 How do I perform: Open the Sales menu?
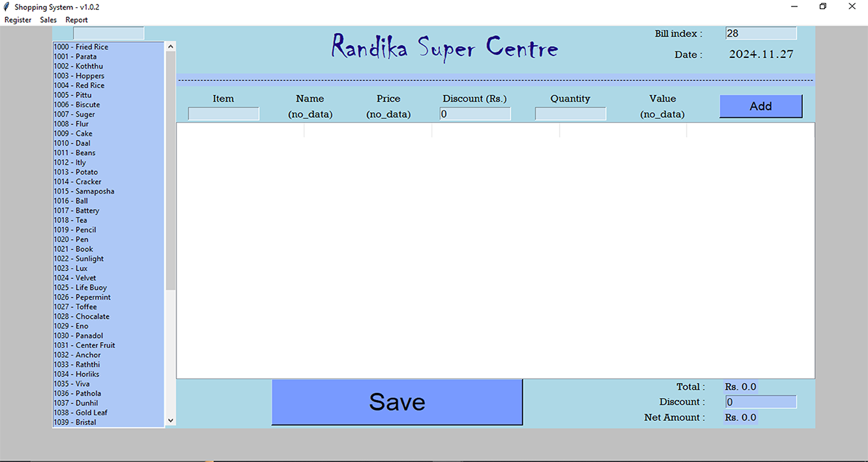click(48, 20)
